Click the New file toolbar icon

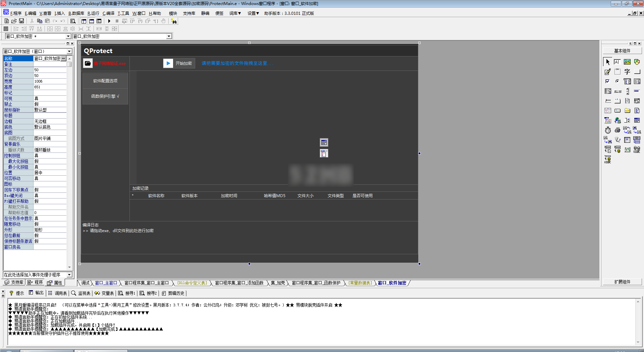click(7, 21)
